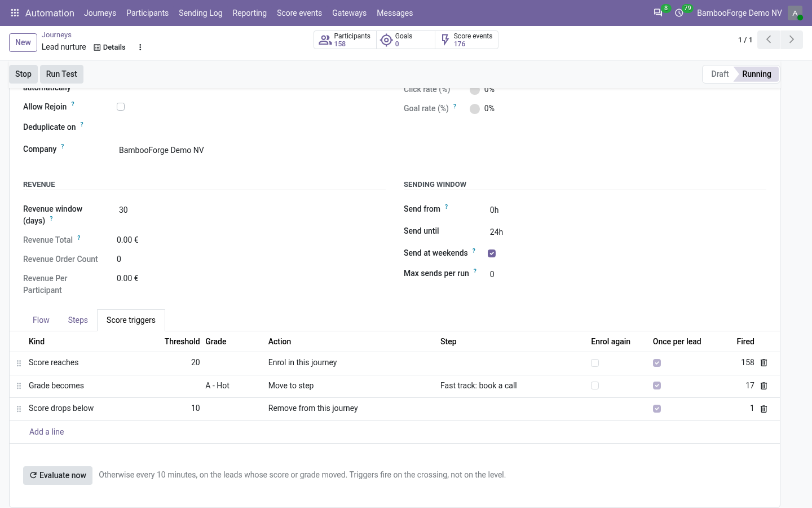The width and height of the screenshot is (812, 508).
Task: Go to next record arrow
Action: click(791, 40)
